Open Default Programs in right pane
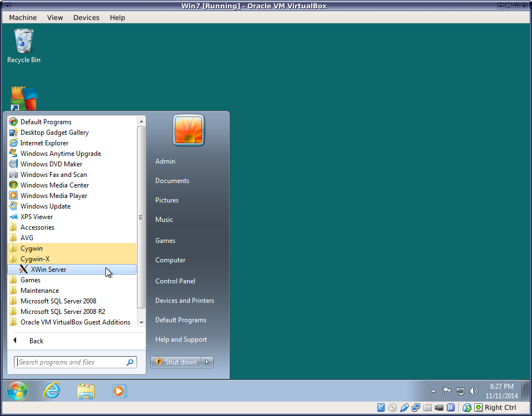The image size is (532, 416). (x=181, y=320)
